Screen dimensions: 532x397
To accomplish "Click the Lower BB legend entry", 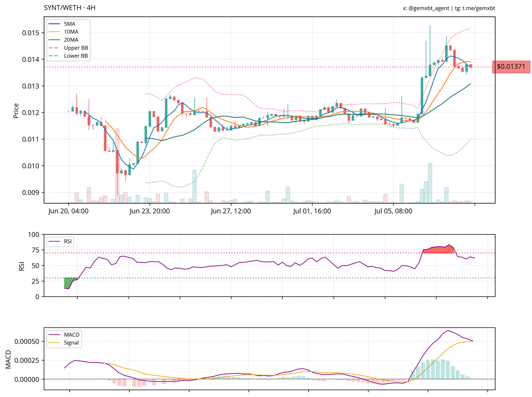I will tap(69, 56).
